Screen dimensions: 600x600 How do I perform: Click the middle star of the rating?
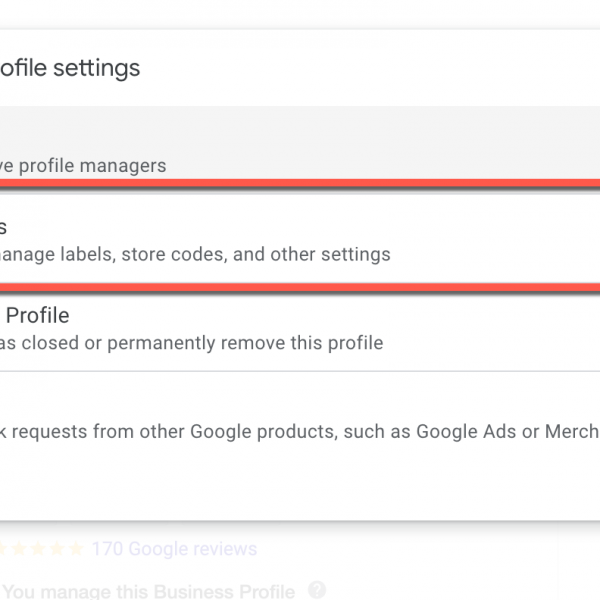point(40,549)
